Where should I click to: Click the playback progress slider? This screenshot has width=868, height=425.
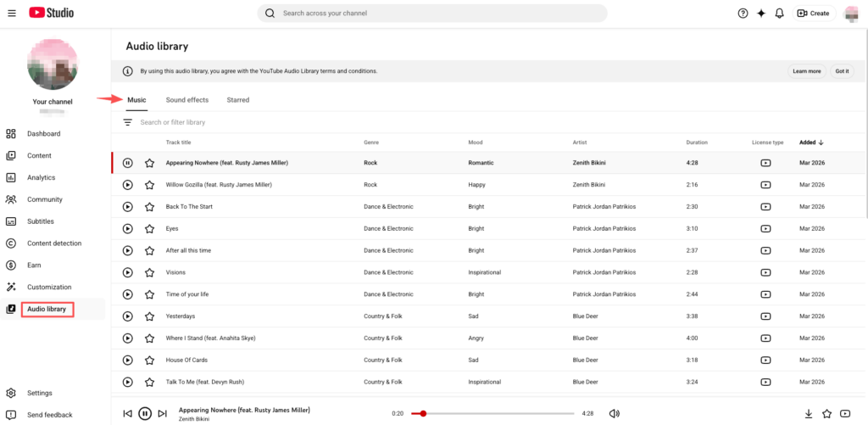pos(492,413)
